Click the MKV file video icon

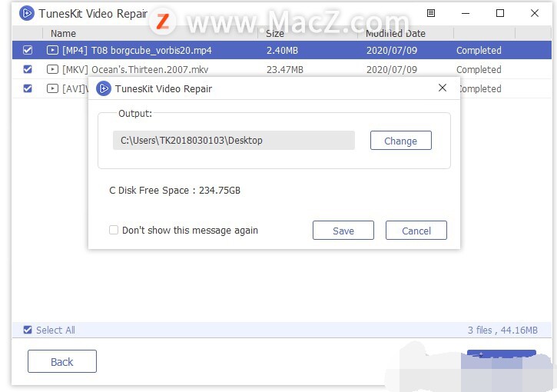click(x=52, y=69)
